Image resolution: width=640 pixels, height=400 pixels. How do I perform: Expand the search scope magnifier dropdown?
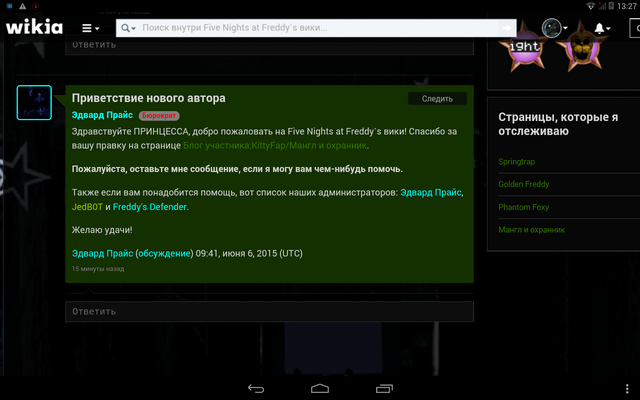(x=128, y=28)
